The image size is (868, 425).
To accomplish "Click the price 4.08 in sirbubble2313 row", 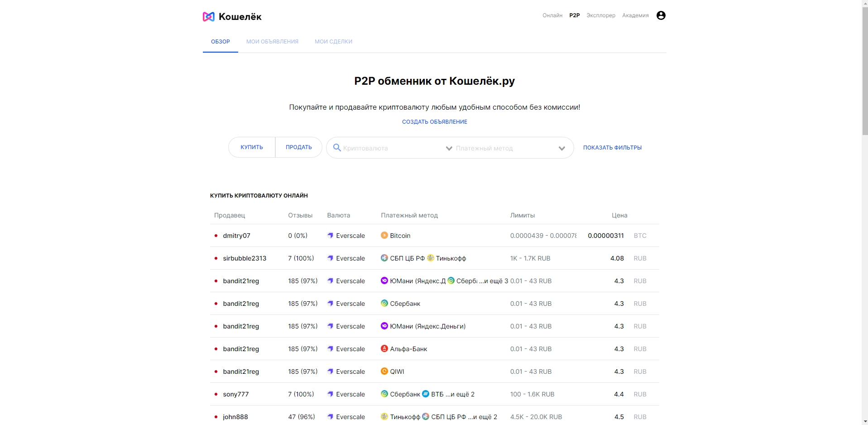I will 617,258.
